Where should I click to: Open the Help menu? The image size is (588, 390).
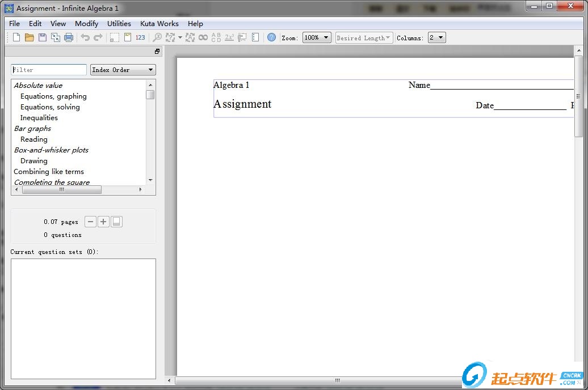tap(195, 24)
